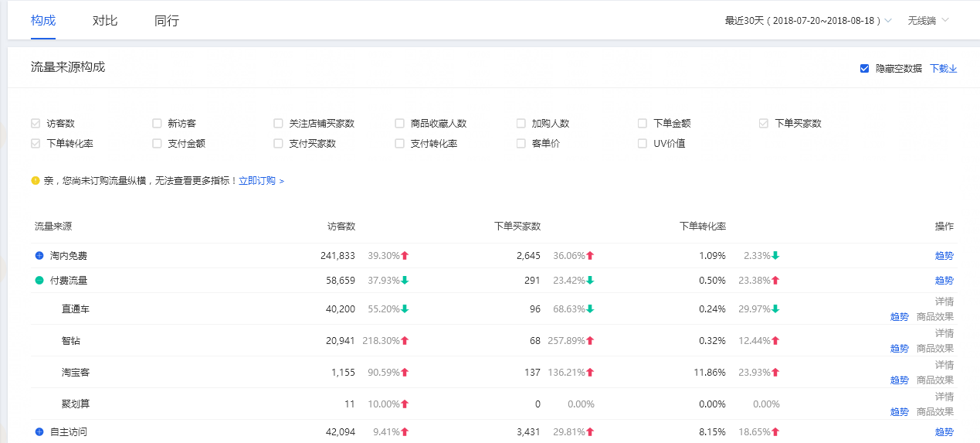Click the yellow warning icon before 亲

click(36, 180)
